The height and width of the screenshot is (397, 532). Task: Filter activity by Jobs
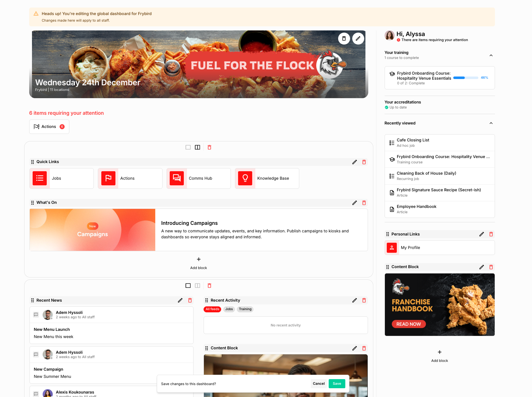point(229,309)
